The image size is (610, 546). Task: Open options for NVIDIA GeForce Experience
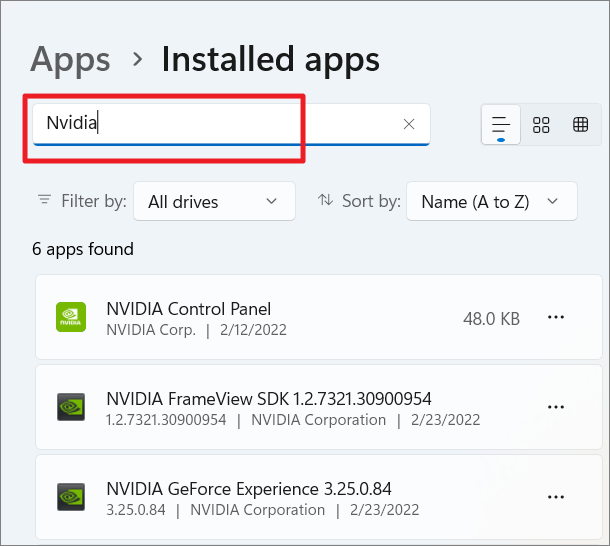(556, 497)
